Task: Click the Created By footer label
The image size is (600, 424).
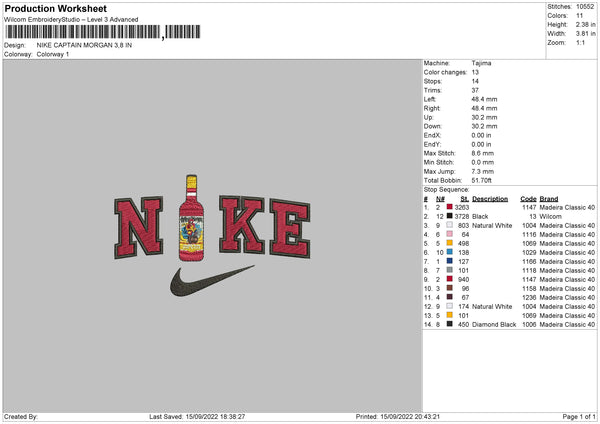Action: pyautogui.click(x=21, y=416)
